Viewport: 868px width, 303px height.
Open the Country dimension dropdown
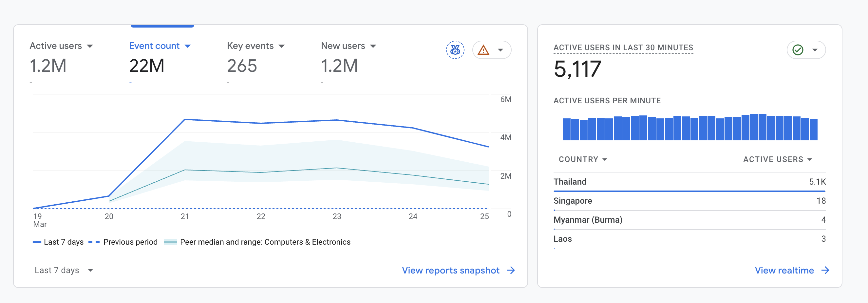tap(583, 159)
